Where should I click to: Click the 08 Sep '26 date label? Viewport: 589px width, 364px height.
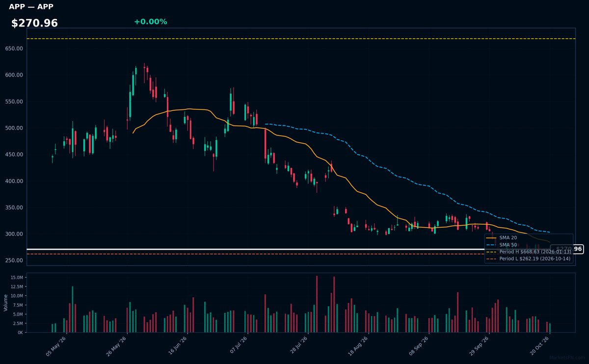click(418, 346)
